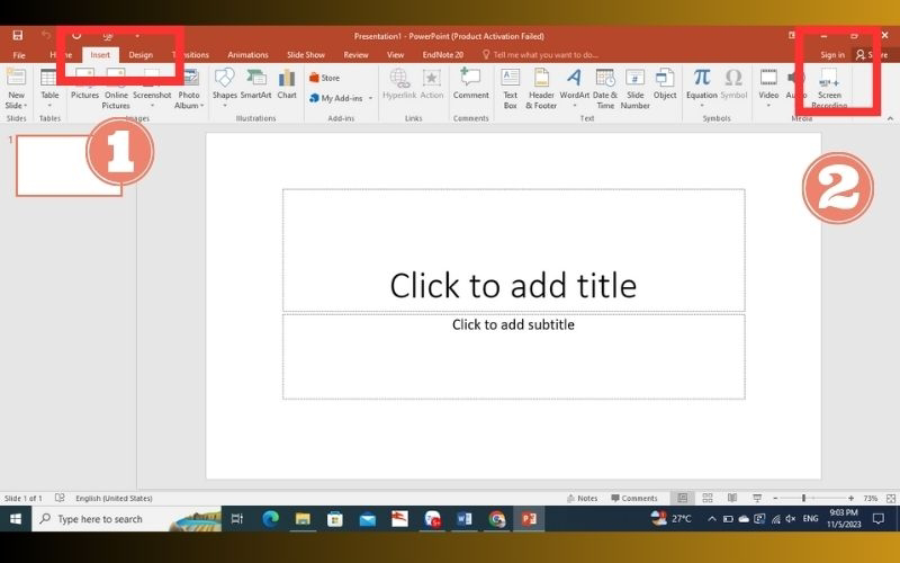Click the title placeholder on the slide
Screen dimensions: 900x563
pos(514,250)
